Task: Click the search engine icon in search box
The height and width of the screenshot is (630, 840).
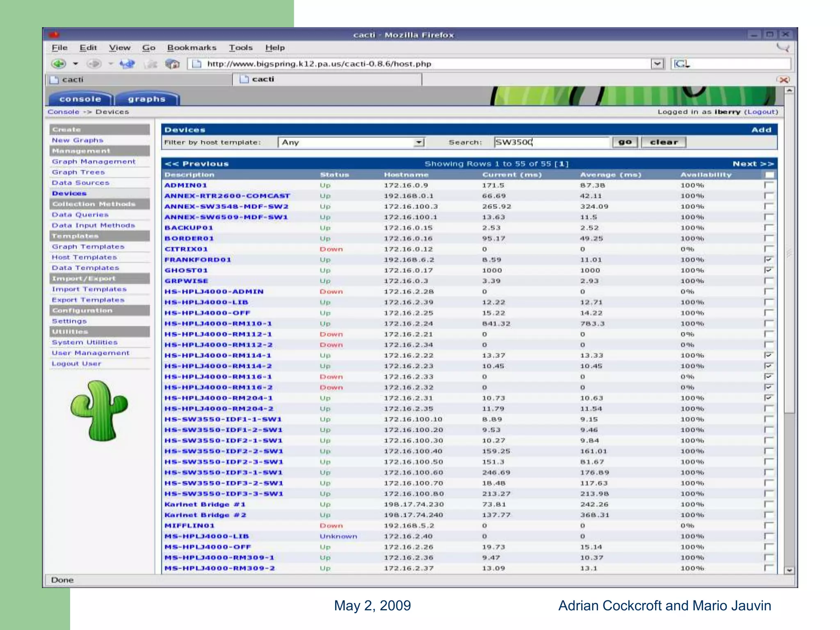Action: [682, 64]
